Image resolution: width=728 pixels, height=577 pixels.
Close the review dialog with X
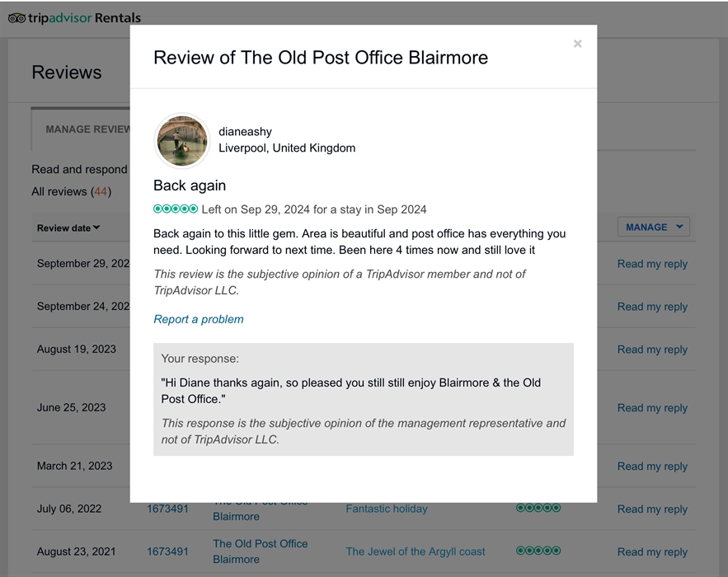coord(577,45)
